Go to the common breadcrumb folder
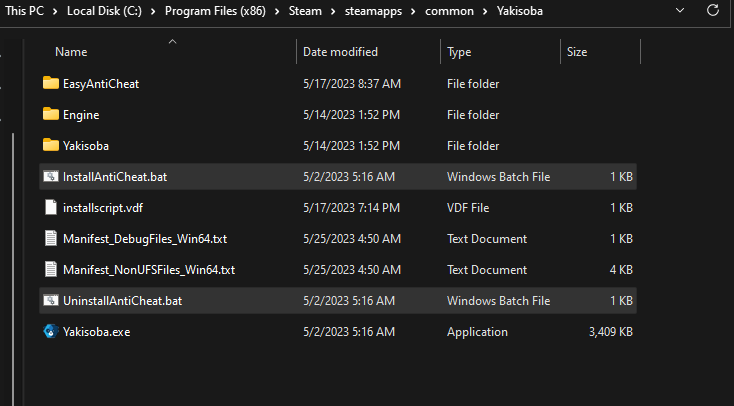Viewport: 734px width, 406px height. click(x=449, y=11)
